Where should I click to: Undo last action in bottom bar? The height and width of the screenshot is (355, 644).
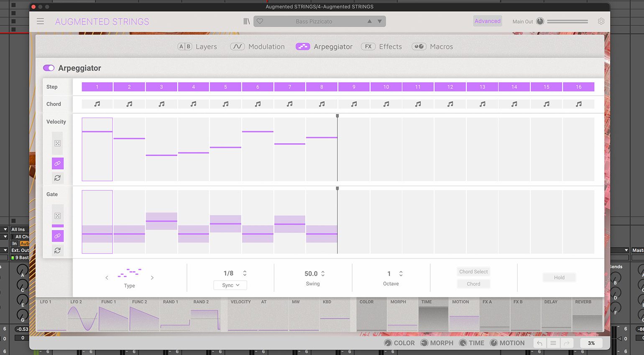coord(539,343)
